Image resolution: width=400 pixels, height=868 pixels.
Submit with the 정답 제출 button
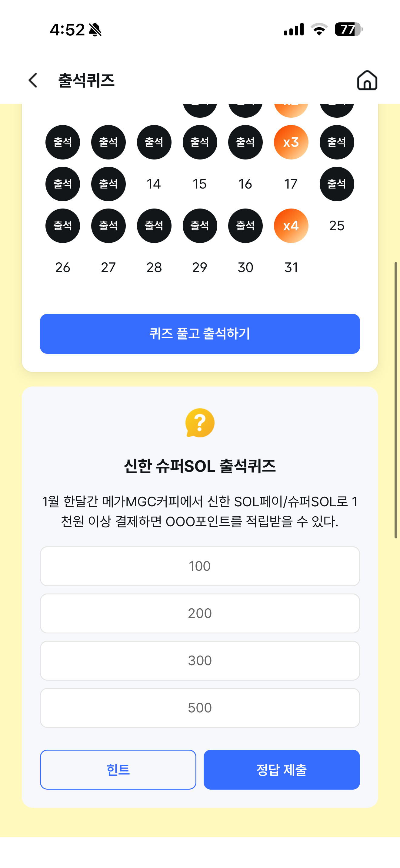[x=282, y=770]
